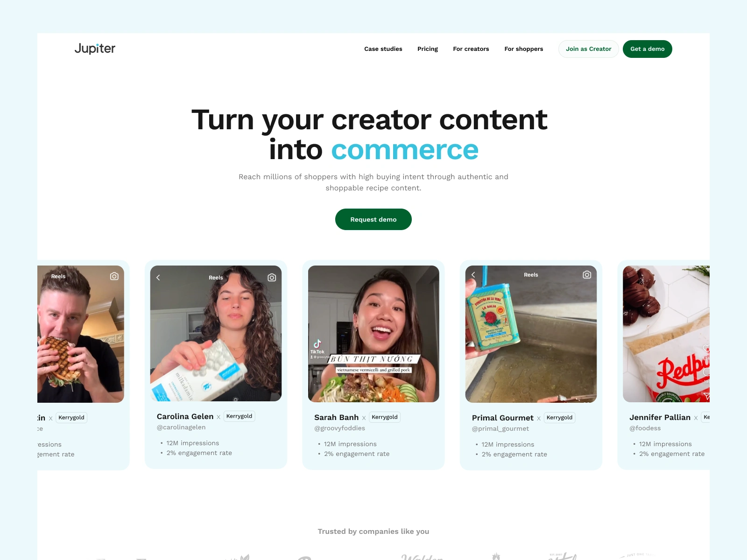Click Kerrygold tag next to Carolina Gelen

[x=240, y=416]
